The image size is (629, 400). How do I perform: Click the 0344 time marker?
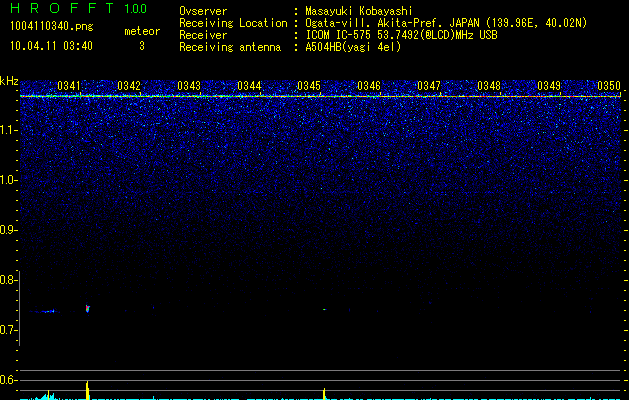point(249,86)
